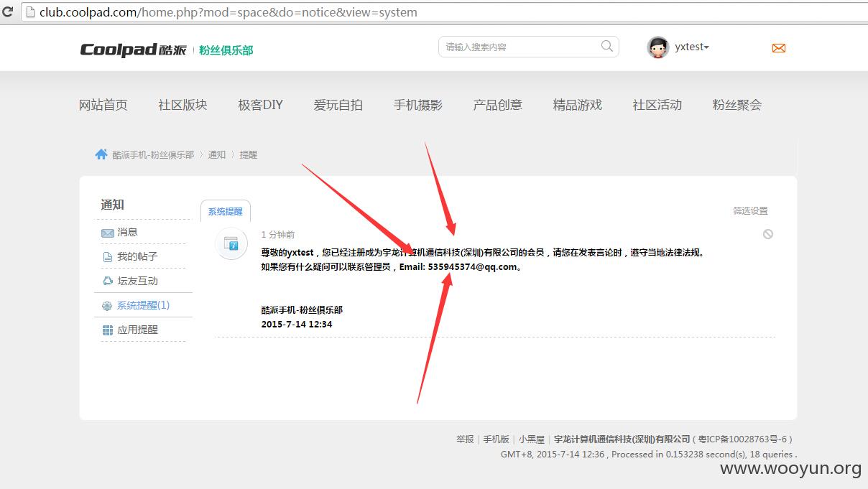This screenshot has width=868, height=489.
Task: Click the yxtest user avatar
Action: [658, 47]
